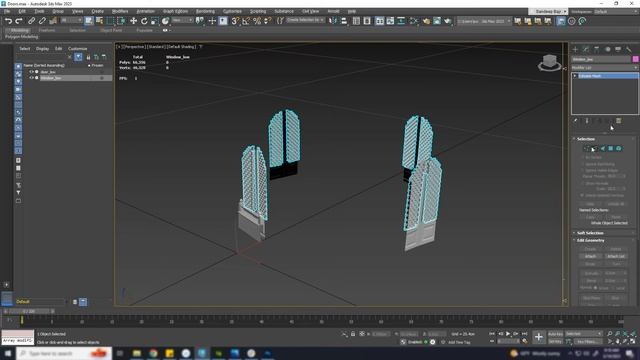This screenshot has height=360, width=640.
Task: Open the File menu
Action: click(x=7, y=11)
